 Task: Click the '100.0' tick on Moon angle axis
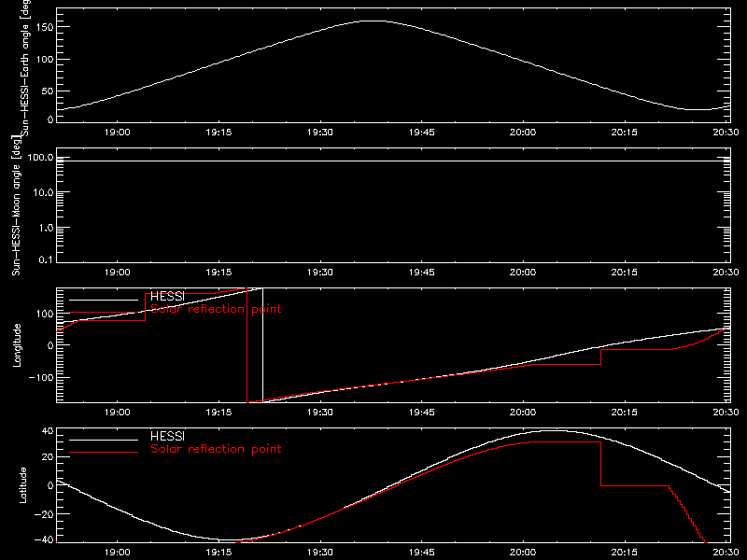(x=40, y=157)
